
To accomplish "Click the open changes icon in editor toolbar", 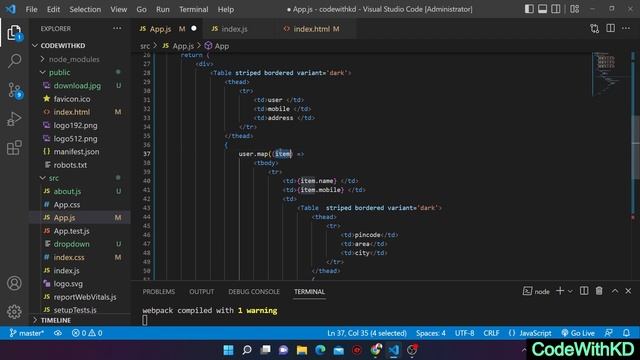I will (x=595, y=29).
